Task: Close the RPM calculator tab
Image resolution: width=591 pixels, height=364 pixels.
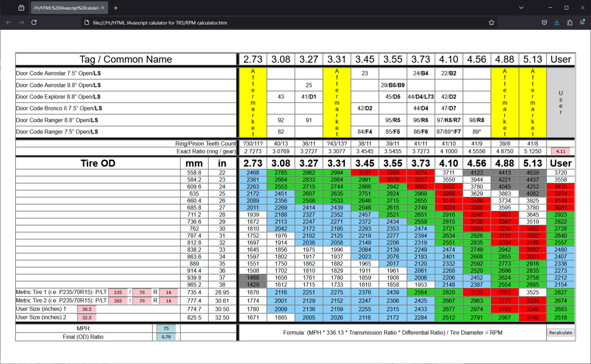Action: 103,8
